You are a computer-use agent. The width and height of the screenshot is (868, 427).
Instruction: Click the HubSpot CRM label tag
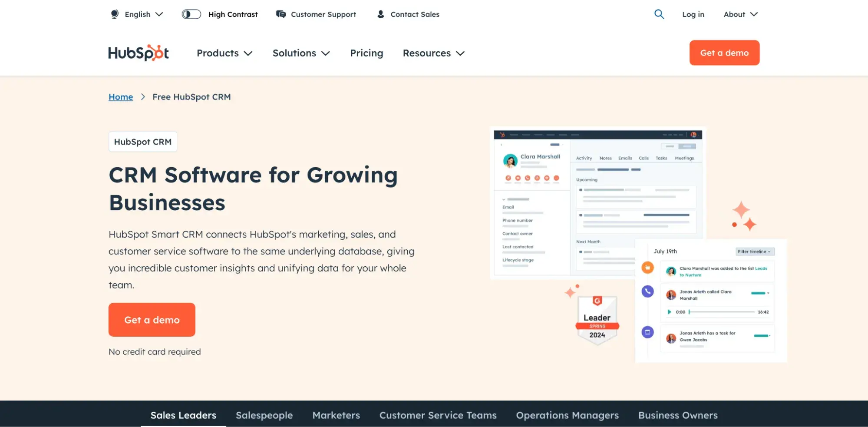tap(143, 142)
